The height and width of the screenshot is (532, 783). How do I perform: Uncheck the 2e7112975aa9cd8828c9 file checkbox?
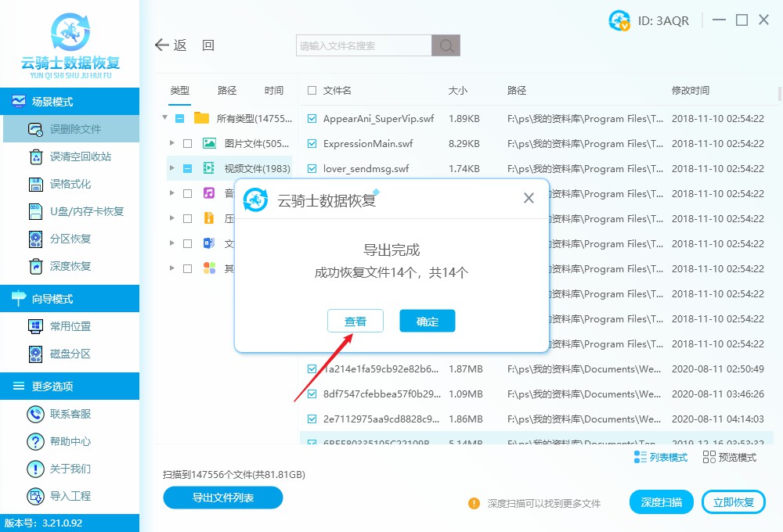coord(312,419)
